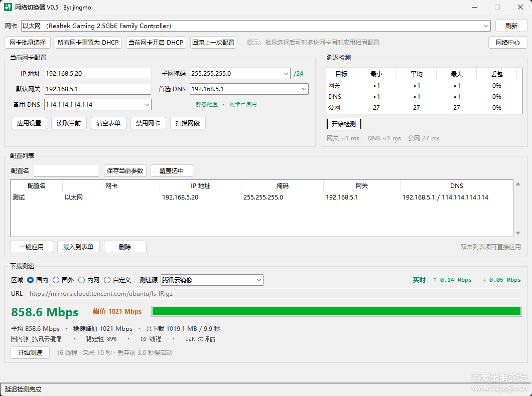
Task: Click the IP 地址 column header in list
Action: pos(201,185)
